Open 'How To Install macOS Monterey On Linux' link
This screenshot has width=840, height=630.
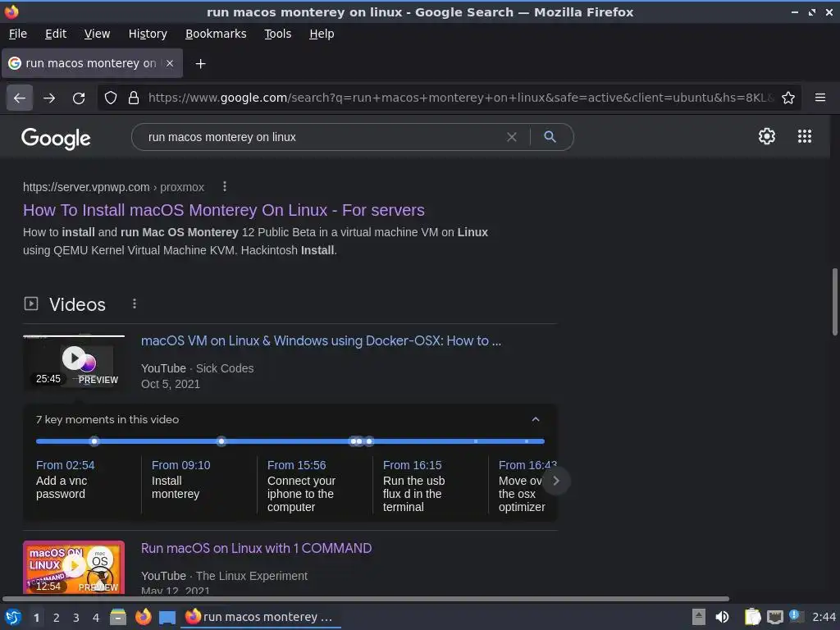223,210
